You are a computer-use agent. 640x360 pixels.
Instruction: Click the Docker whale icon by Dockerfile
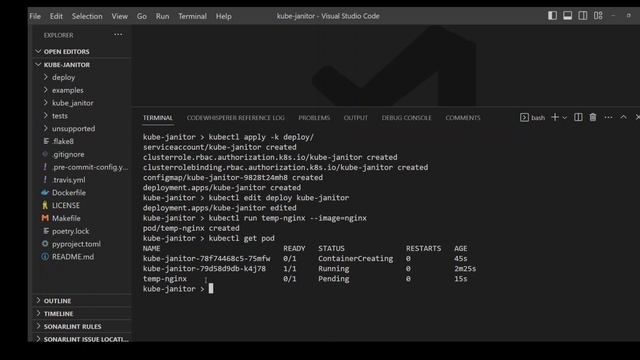tap(45, 192)
